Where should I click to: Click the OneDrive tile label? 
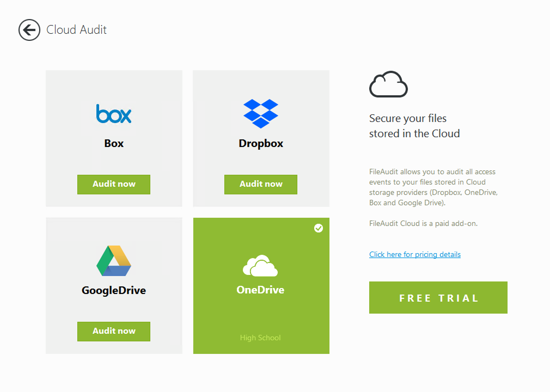tap(260, 290)
